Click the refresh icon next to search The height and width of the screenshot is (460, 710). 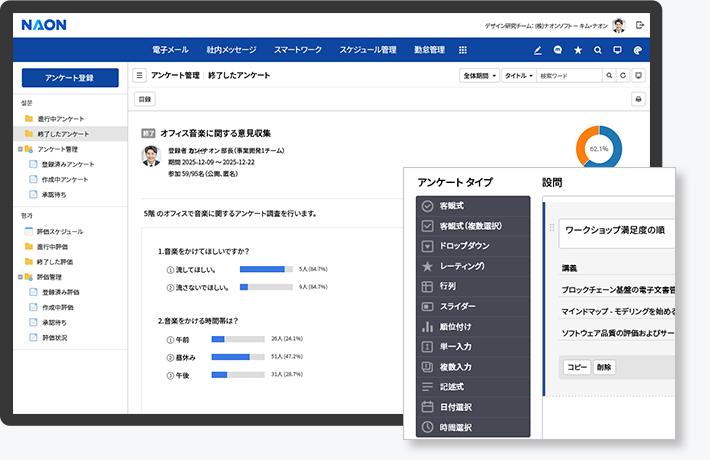pyautogui.click(x=623, y=75)
